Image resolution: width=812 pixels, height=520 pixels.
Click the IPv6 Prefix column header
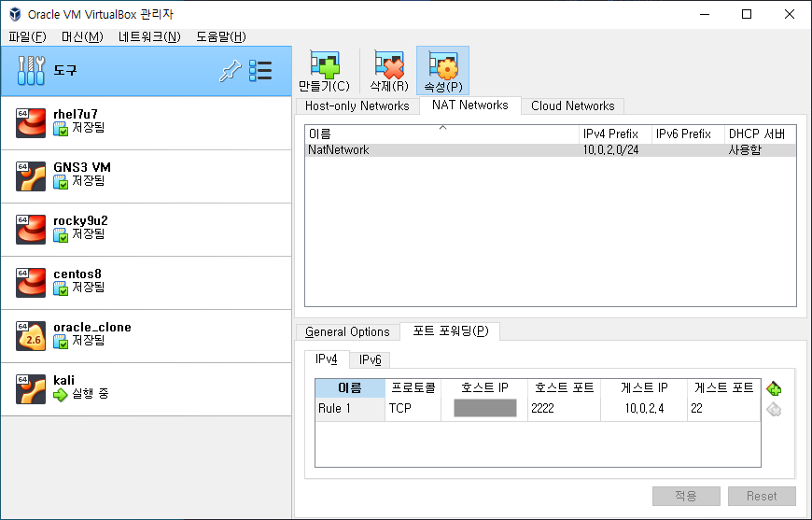click(x=688, y=134)
